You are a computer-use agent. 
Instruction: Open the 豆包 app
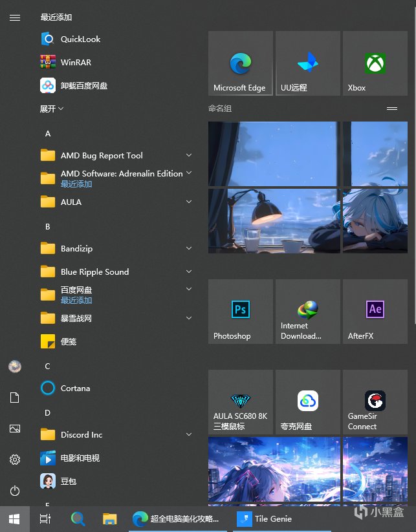[x=115, y=481]
